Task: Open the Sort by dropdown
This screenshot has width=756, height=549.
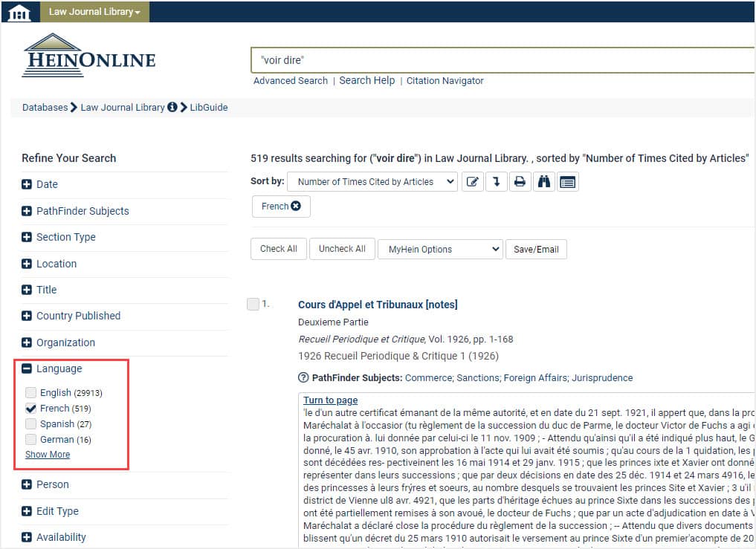Action: tap(372, 182)
